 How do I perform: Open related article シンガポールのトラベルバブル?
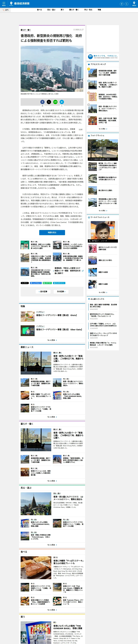coord(68,245)
